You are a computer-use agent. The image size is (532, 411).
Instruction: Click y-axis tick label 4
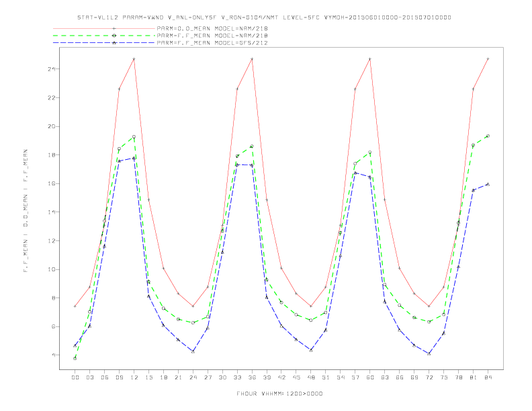click(54, 355)
